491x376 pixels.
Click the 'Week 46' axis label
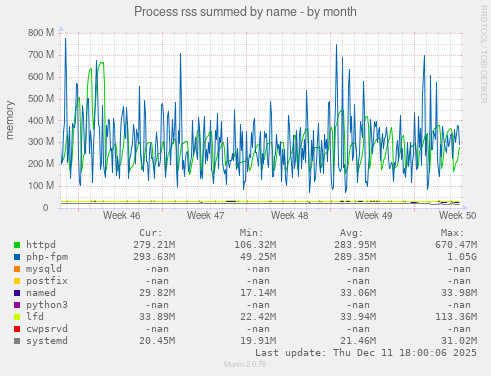pyautogui.click(x=121, y=216)
